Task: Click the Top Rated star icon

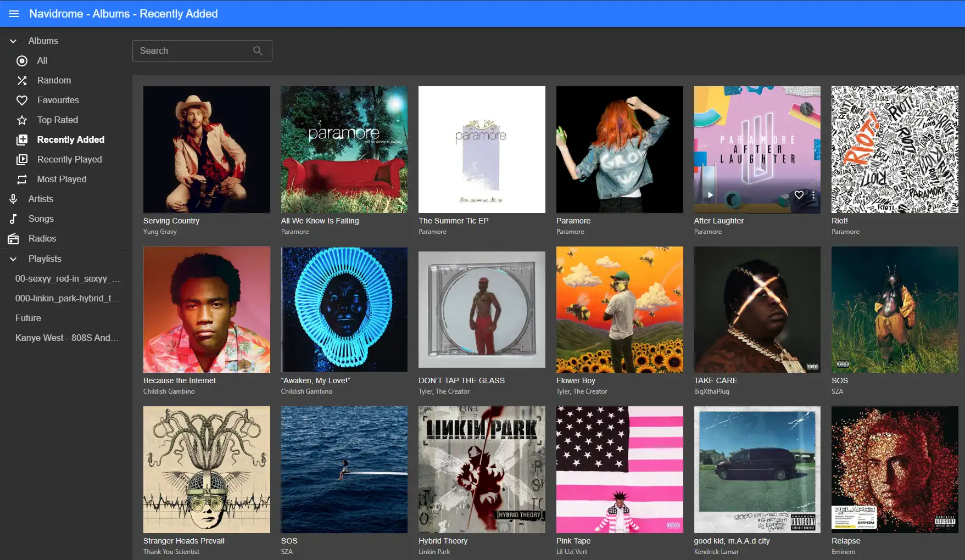Action: point(22,120)
